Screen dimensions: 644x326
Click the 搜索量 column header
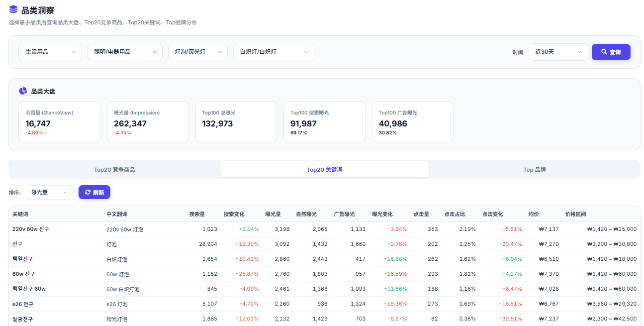pyautogui.click(x=197, y=214)
